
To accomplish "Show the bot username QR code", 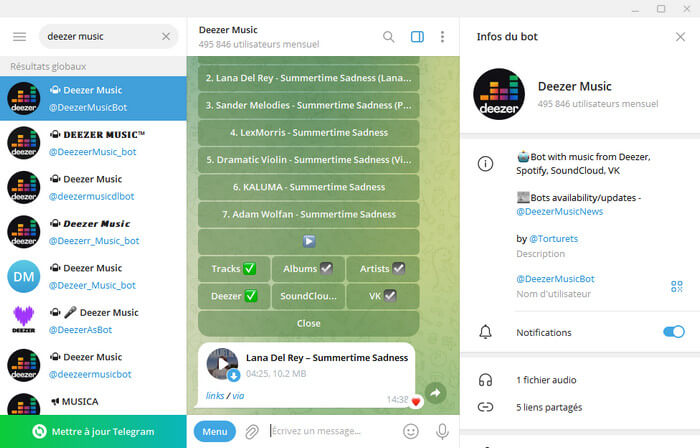I will click(676, 287).
